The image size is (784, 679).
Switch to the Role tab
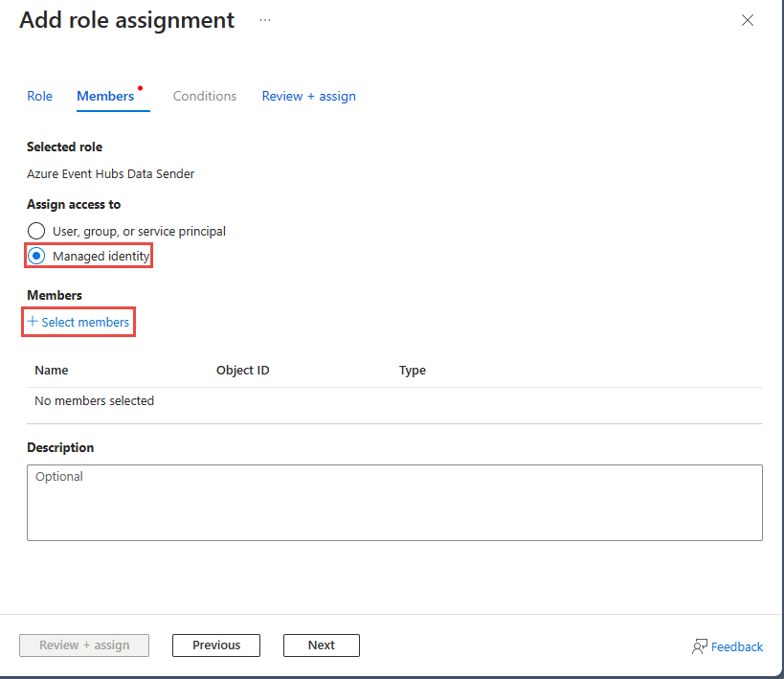click(x=39, y=96)
